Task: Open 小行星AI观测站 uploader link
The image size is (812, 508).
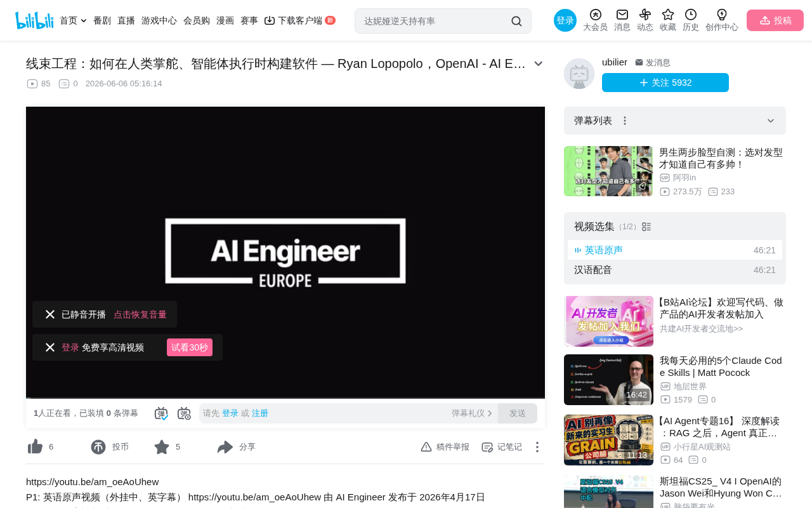Action: (x=702, y=447)
